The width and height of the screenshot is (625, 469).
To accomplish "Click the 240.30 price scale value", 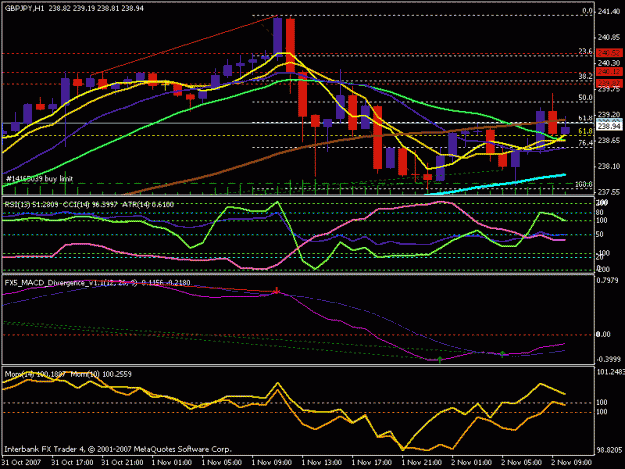I will coord(608,63).
